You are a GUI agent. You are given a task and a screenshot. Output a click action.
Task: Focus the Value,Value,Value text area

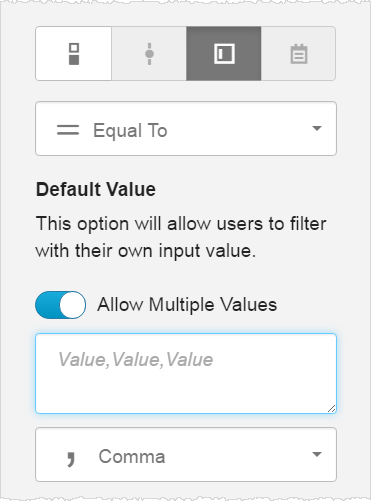pyautogui.click(x=186, y=374)
